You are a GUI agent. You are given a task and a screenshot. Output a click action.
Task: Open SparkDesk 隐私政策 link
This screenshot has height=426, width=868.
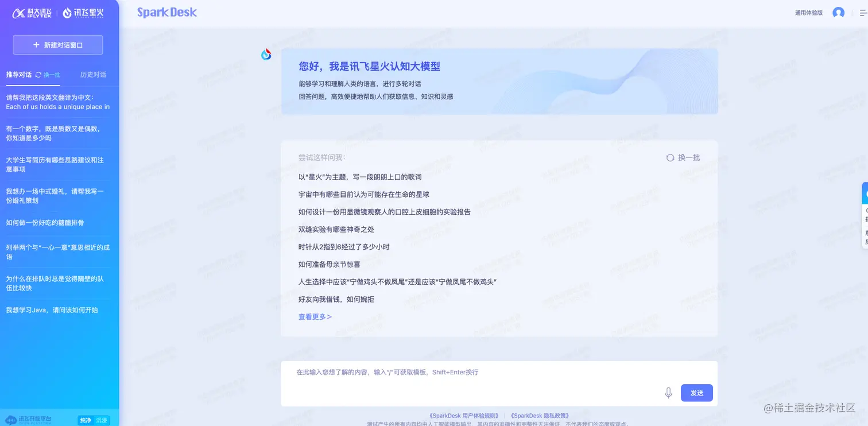(x=540, y=416)
